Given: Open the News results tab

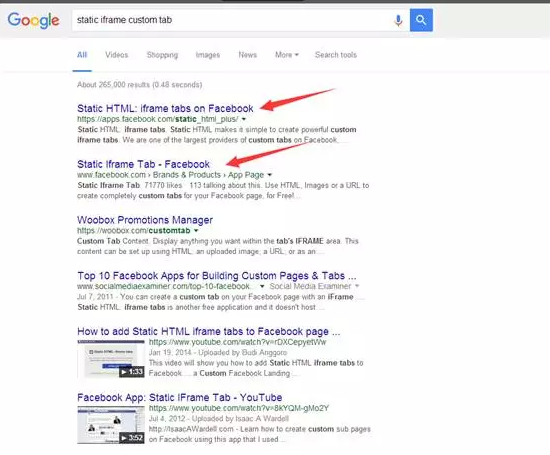Looking at the screenshot, I should click(248, 55).
